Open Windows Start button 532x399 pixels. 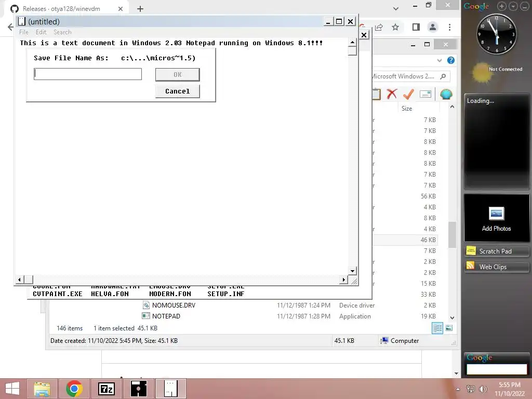pyautogui.click(x=12, y=389)
